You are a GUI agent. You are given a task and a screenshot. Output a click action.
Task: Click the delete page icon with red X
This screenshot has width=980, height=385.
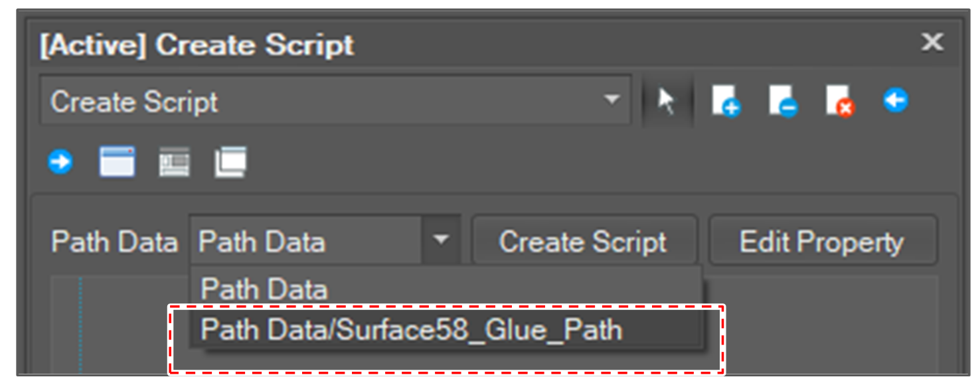click(840, 102)
